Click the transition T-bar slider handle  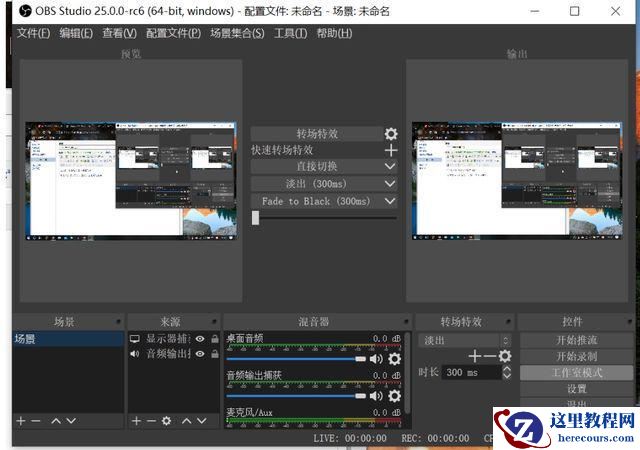[x=256, y=218]
